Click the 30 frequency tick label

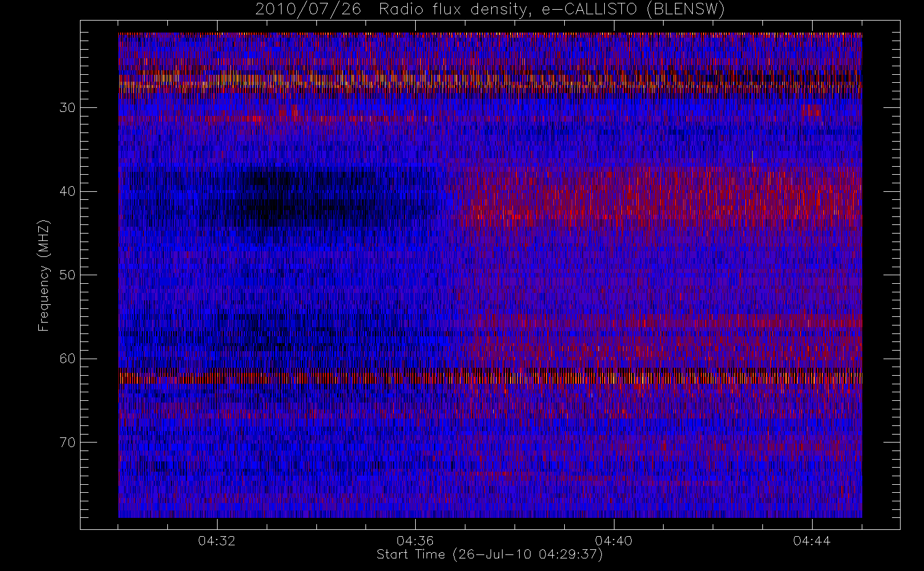pos(67,108)
